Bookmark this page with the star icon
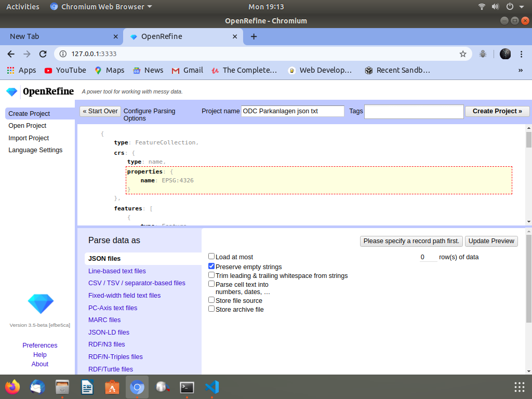532x399 pixels. pos(463,54)
